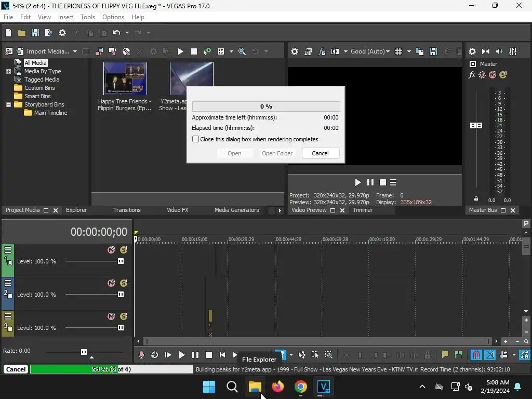
Task: Open the media views dropdown arrow
Action: click(x=231, y=51)
